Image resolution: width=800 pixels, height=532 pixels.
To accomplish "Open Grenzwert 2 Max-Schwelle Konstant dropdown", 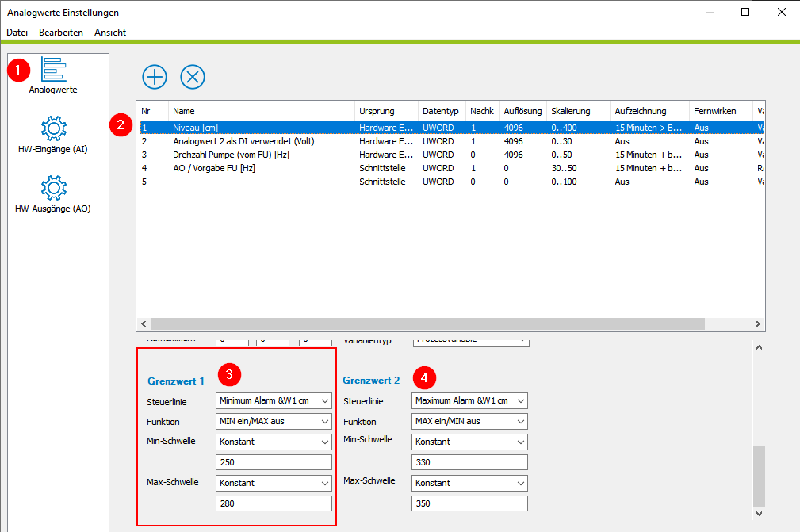I will click(x=469, y=483).
